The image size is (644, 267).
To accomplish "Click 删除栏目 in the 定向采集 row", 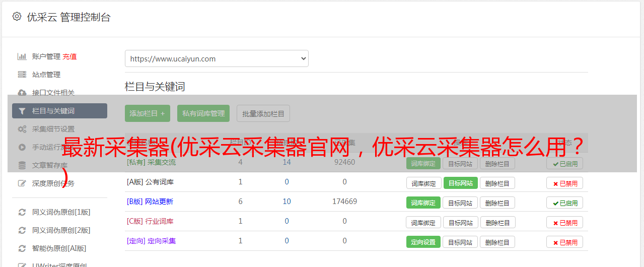I will [497, 242].
